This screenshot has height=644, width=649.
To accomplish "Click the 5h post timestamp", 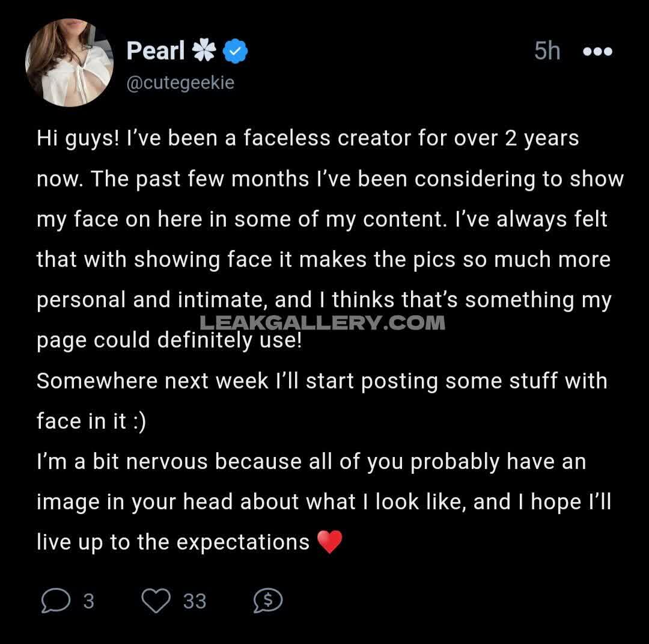I will tap(547, 52).
